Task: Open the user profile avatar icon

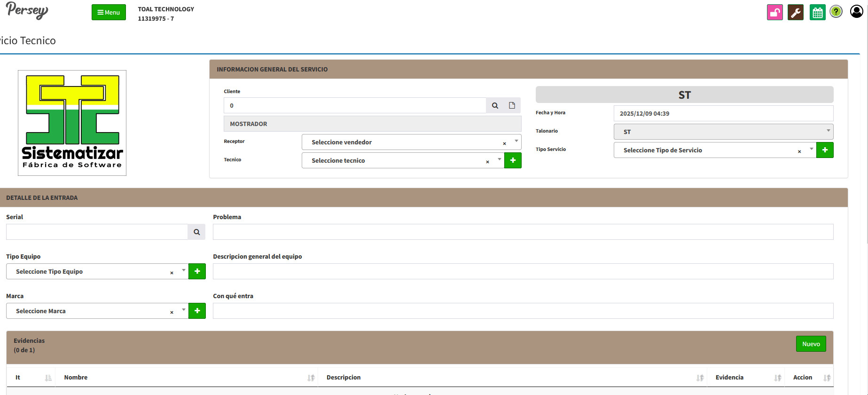Action: click(856, 11)
